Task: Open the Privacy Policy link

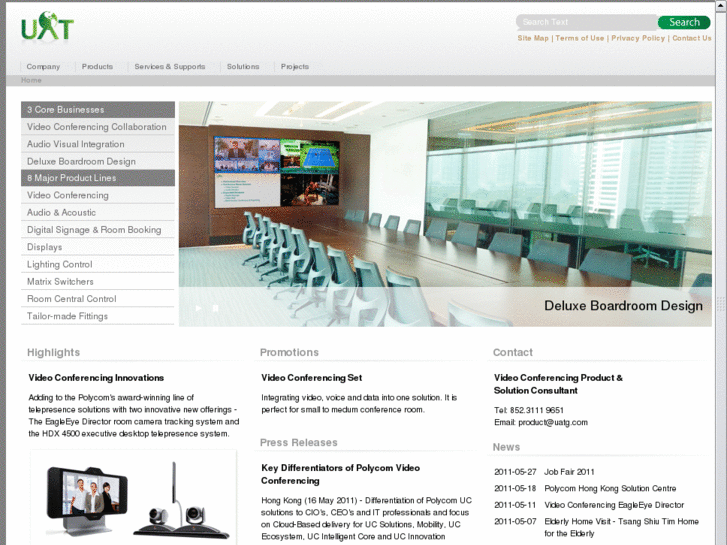Action: pyautogui.click(x=638, y=38)
